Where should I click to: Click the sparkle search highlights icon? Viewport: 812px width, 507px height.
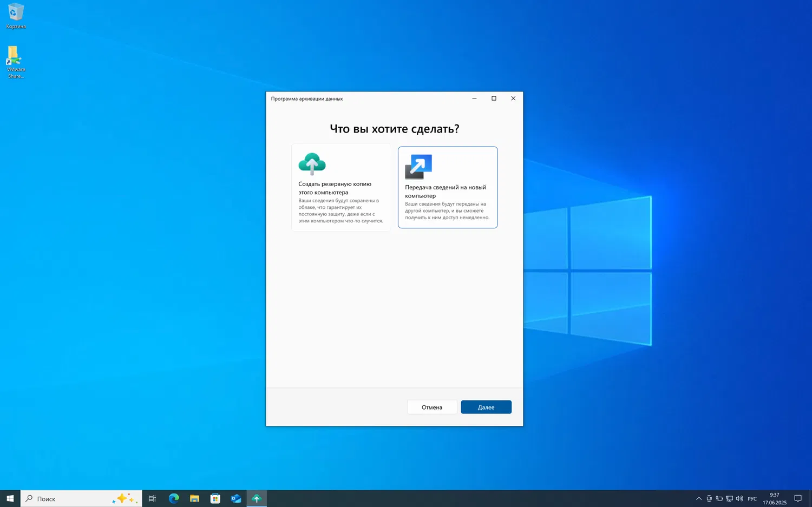pos(125,498)
